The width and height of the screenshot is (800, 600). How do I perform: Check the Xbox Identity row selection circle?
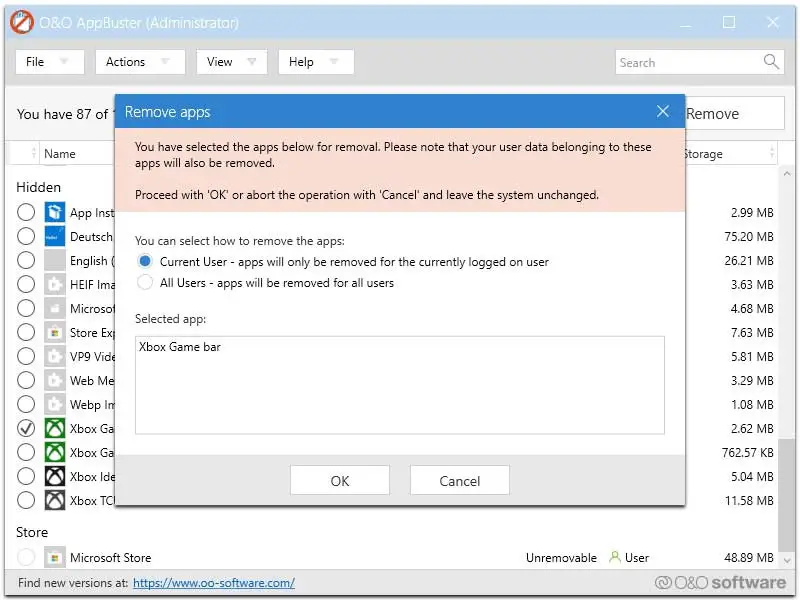26,476
